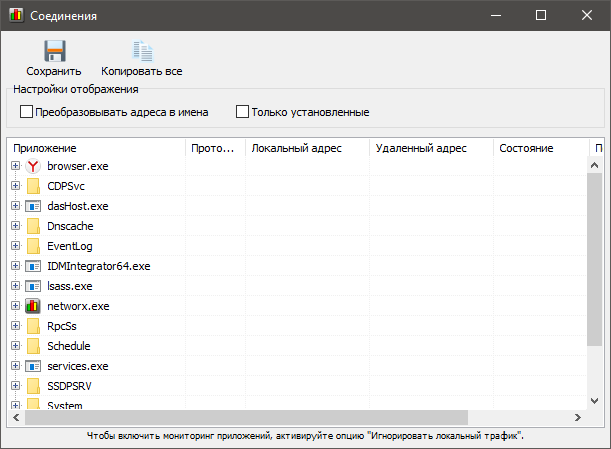Expand the browser.exe tree node
The image size is (611, 449).
[x=16, y=166]
